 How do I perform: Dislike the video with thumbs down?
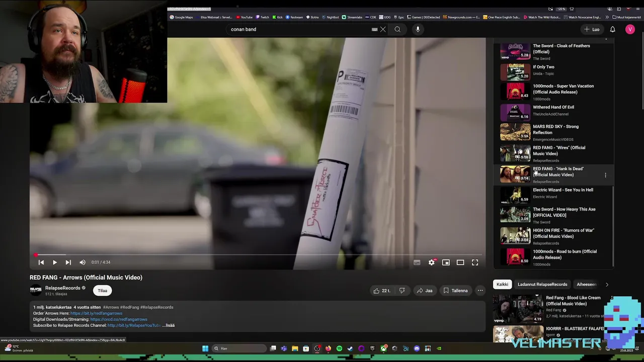click(x=402, y=291)
